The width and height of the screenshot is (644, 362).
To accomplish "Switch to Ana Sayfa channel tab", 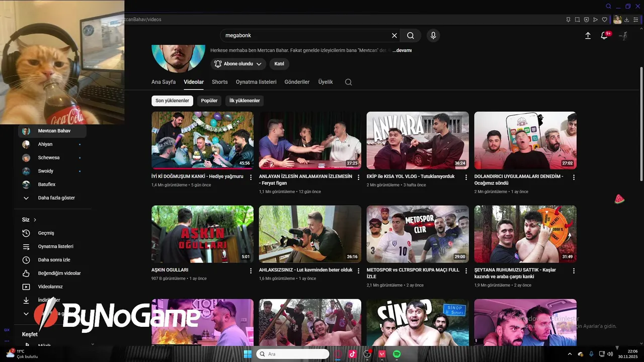I will click(x=164, y=82).
